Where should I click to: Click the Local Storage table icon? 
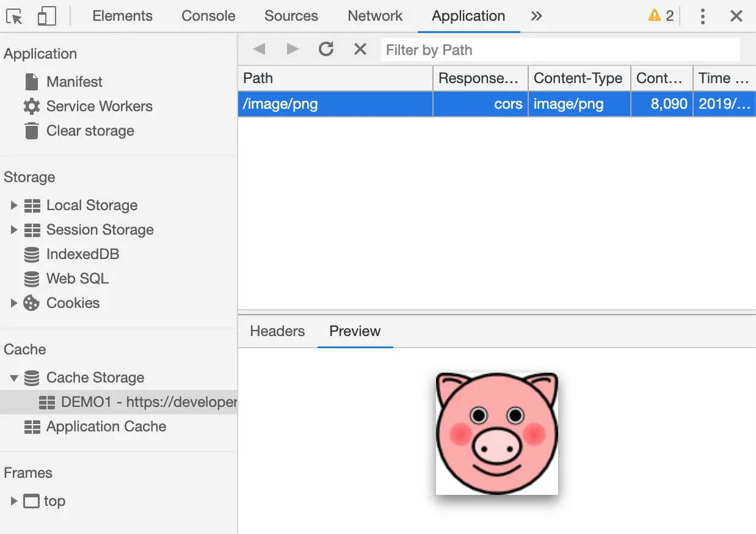(32, 206)
